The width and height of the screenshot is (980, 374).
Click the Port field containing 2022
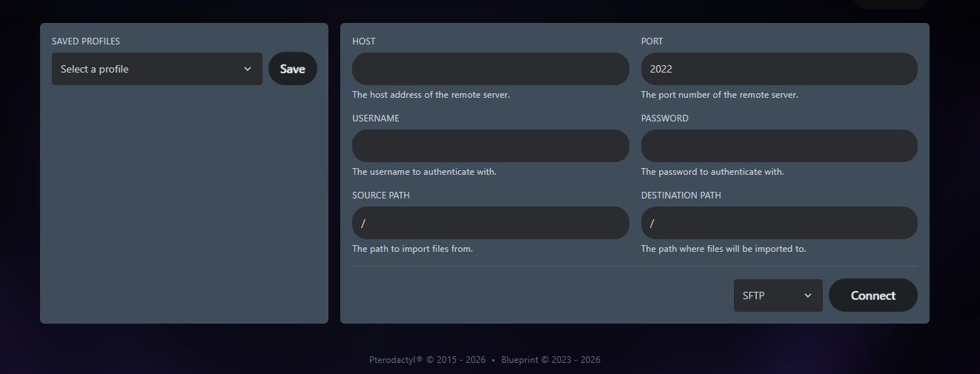[778, 69]
